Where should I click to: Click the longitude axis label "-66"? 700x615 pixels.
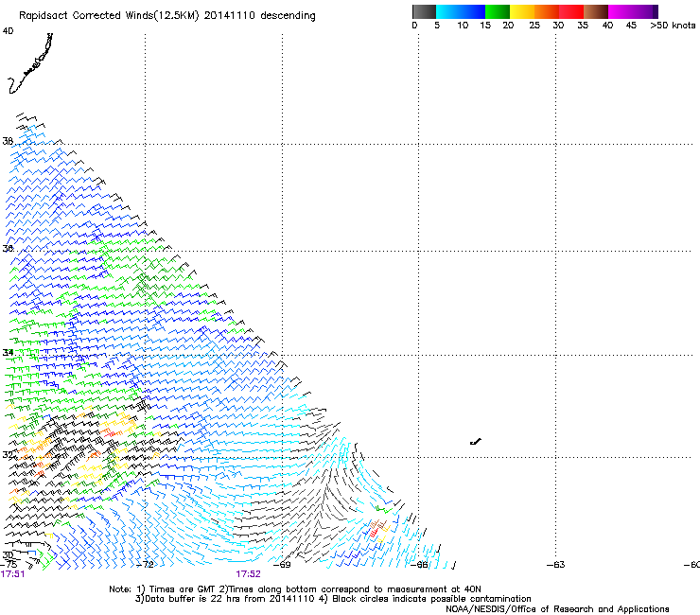tap(419, 565)
